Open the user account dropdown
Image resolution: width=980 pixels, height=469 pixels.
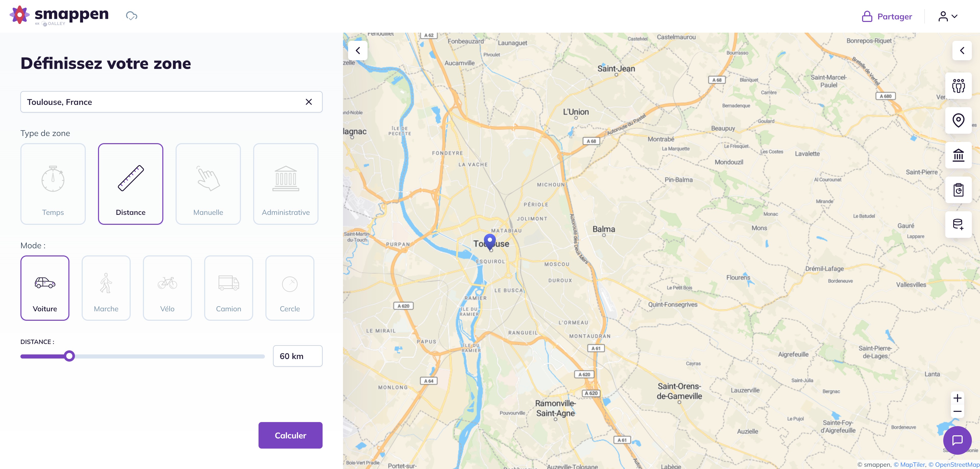[x=948, y=16]
